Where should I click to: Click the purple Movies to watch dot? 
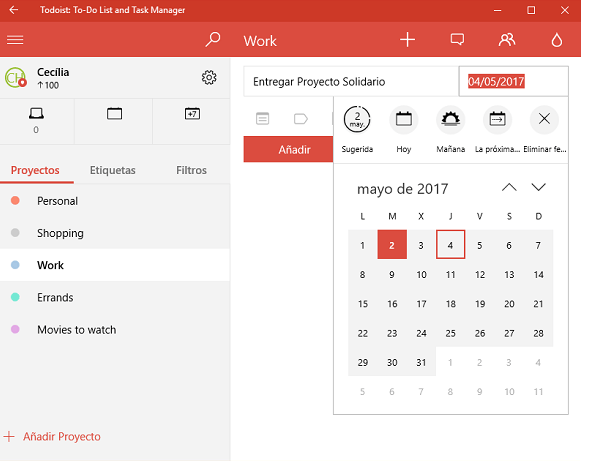pyautogui.click(x=15, y=329)
